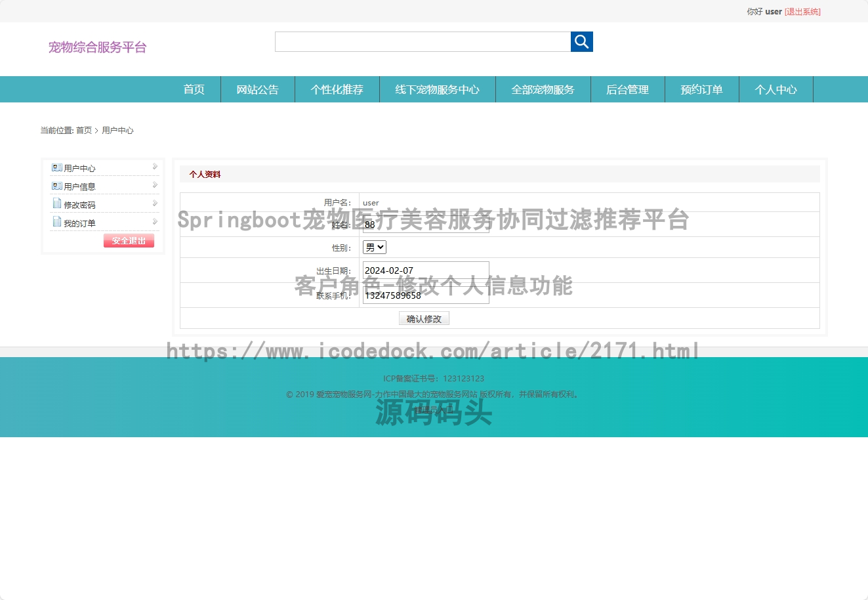868x600 pixels.
Task: Open 用户中心 sidebar link
Action: 79,169
